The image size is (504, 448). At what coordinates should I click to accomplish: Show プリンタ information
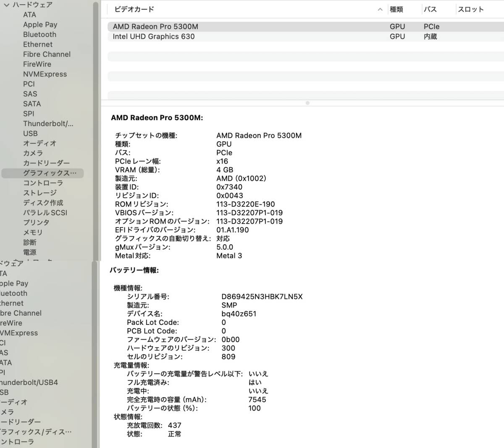pos(36,222)
